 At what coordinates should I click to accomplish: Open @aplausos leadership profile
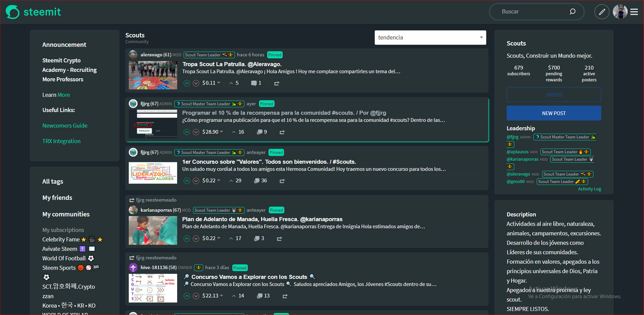click(x=517, y=152)
